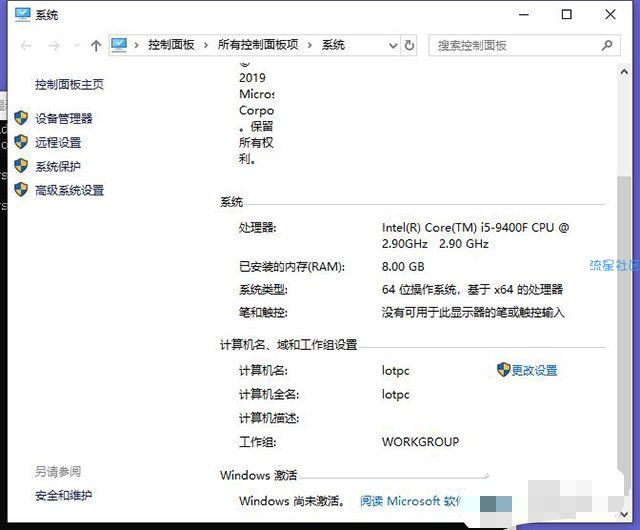Click the WORKGROUP value text
Screen dimensions: 640x530
click(420, 442)
